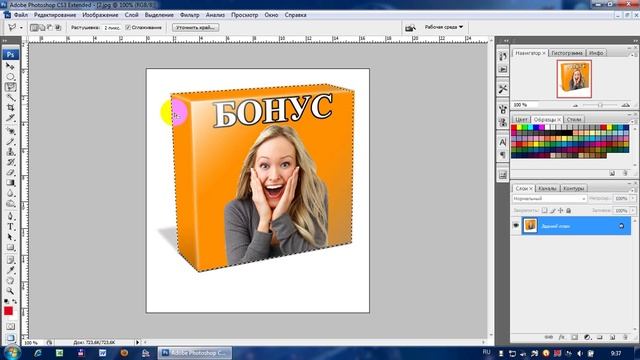The image size is (640, 360).
Task: Select the Notes tool
Action: [10, 260]
